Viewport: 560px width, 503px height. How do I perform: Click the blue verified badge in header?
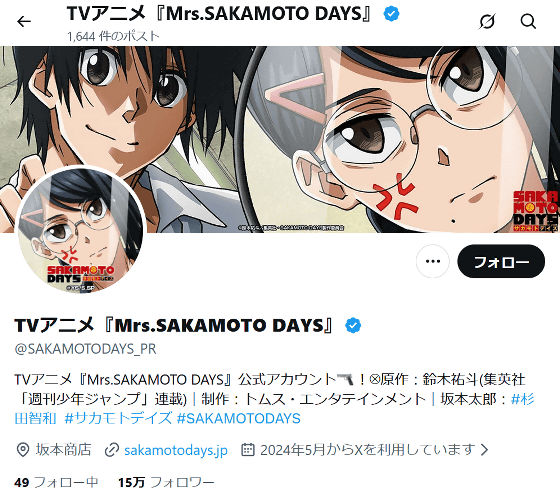point(391,14)
